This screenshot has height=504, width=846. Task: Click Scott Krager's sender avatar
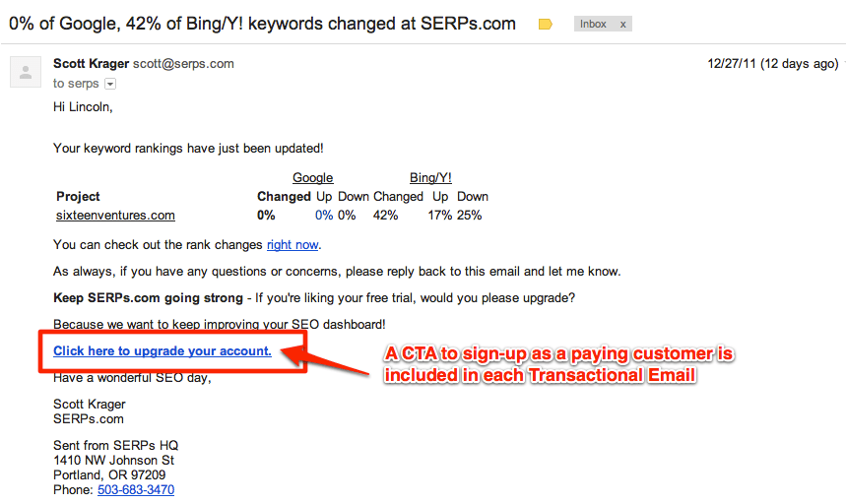pyautogui.click(x=26, y=73)
